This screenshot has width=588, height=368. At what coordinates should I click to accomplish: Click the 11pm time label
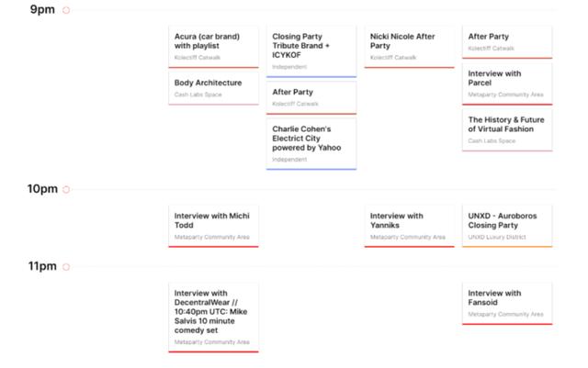(x=41, y=267)
